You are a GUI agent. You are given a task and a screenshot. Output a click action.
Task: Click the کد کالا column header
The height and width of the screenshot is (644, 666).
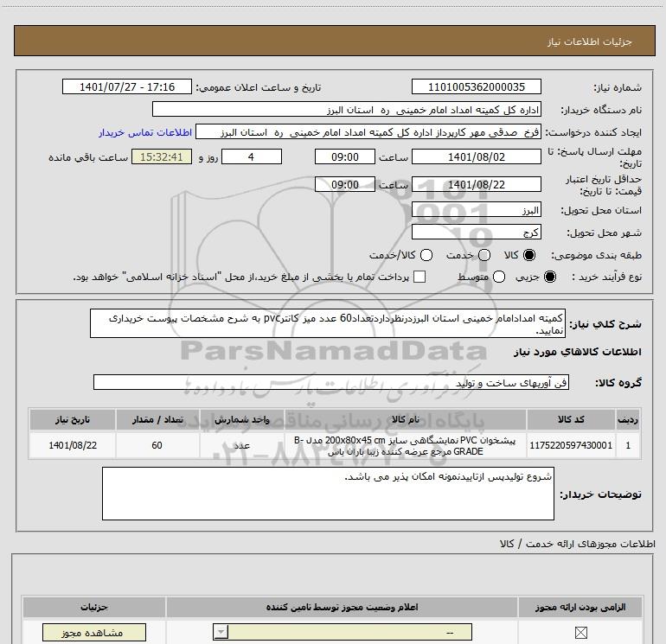coord(571,419)
